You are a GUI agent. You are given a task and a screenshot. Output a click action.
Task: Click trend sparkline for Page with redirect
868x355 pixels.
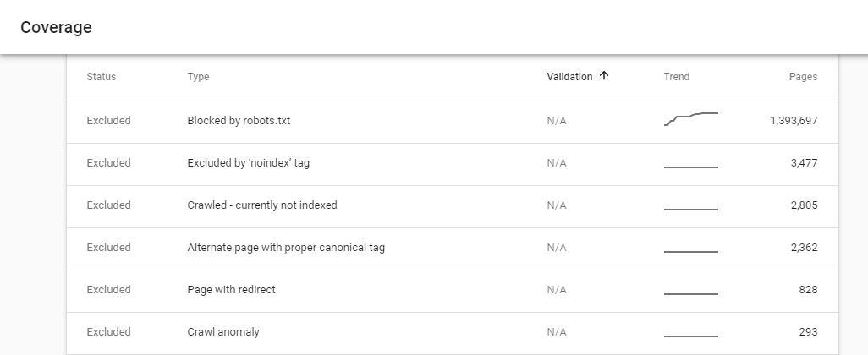point(690,293)
